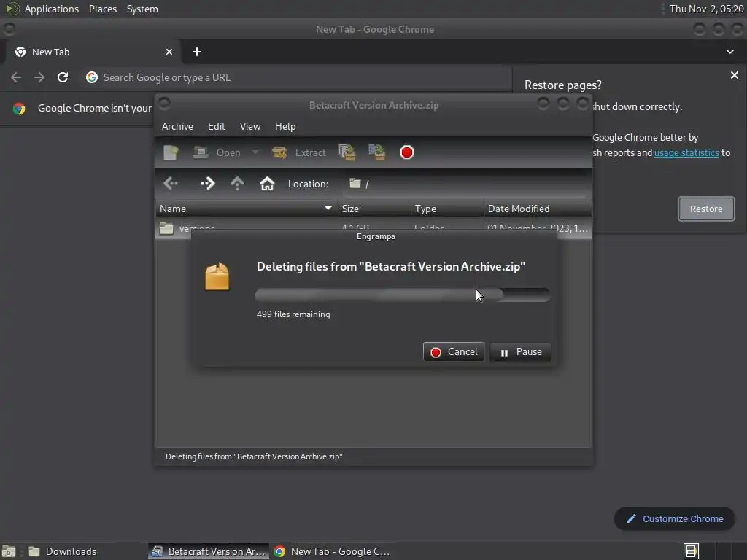Open Chrome tab search chevron
Screen dimensions: 747x560
pos(729,52)
